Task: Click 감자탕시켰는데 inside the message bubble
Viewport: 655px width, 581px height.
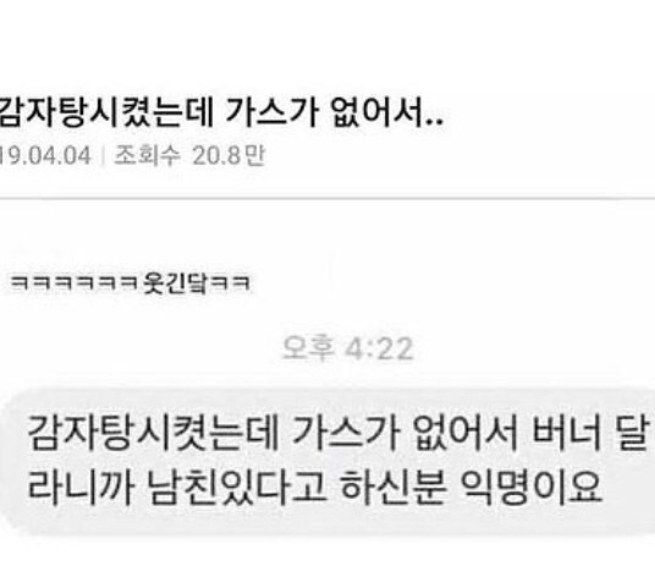Action: coord(153,432)
